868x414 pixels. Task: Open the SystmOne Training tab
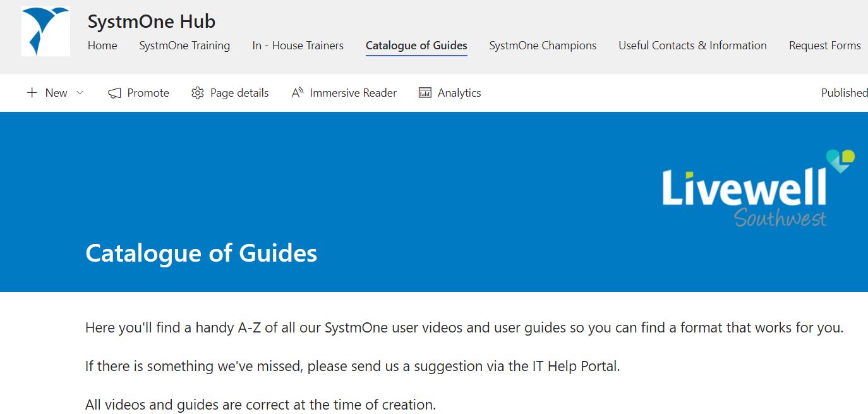[x=184, y=46]
